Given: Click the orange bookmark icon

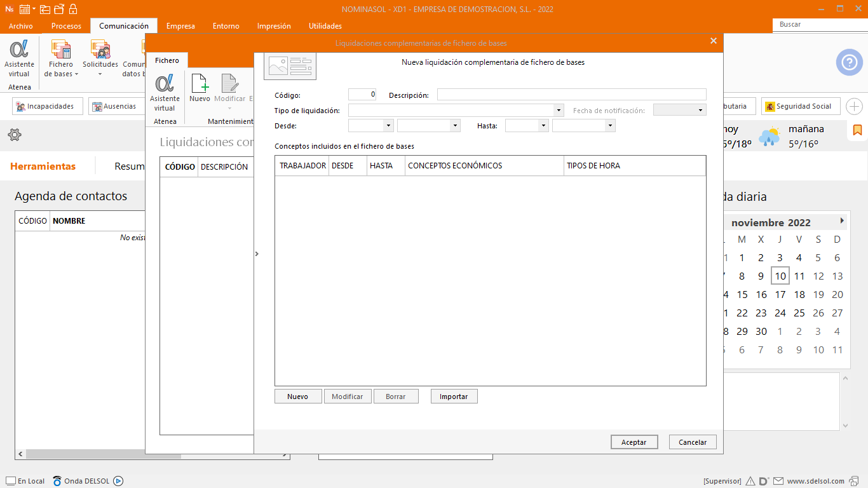Looking at the screenshot, I should point(857,130).
